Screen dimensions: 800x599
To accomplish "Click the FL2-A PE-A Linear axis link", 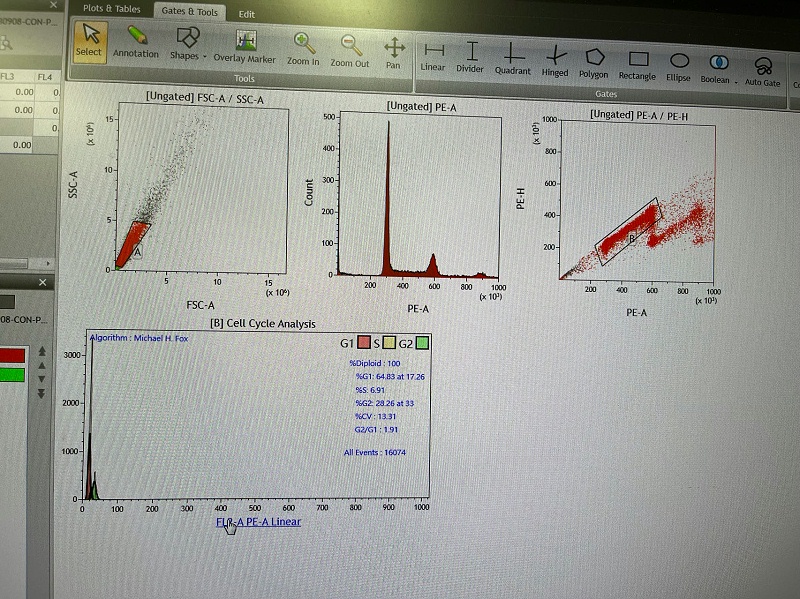I will click(x=258, y=521).
